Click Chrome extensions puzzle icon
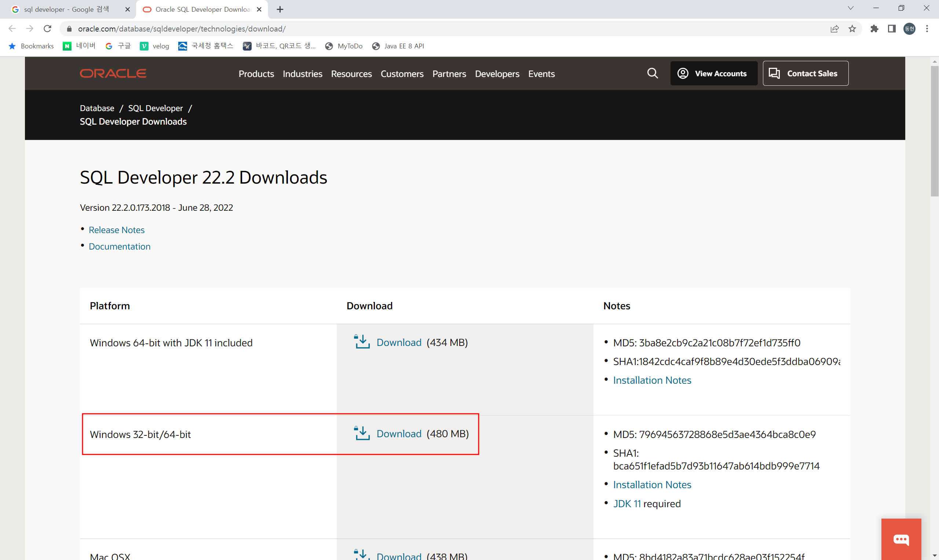 tap(874, 29)
